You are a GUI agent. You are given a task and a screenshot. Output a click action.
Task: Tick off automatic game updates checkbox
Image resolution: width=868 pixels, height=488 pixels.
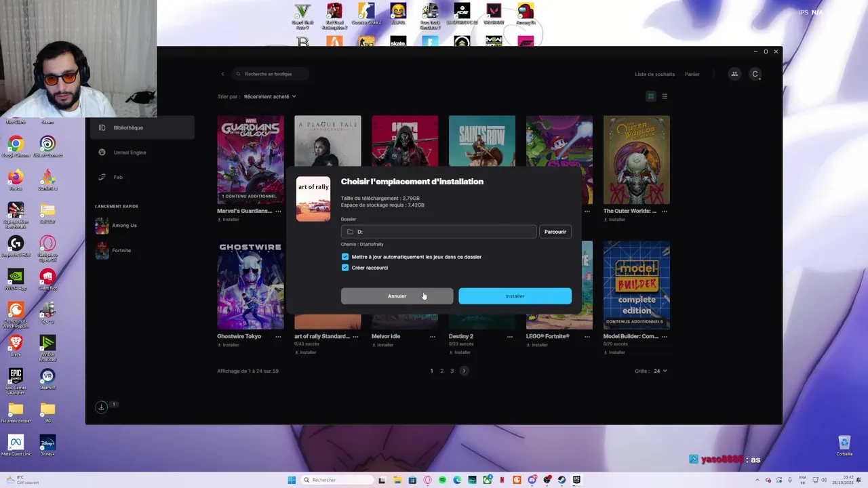(345, 257)
